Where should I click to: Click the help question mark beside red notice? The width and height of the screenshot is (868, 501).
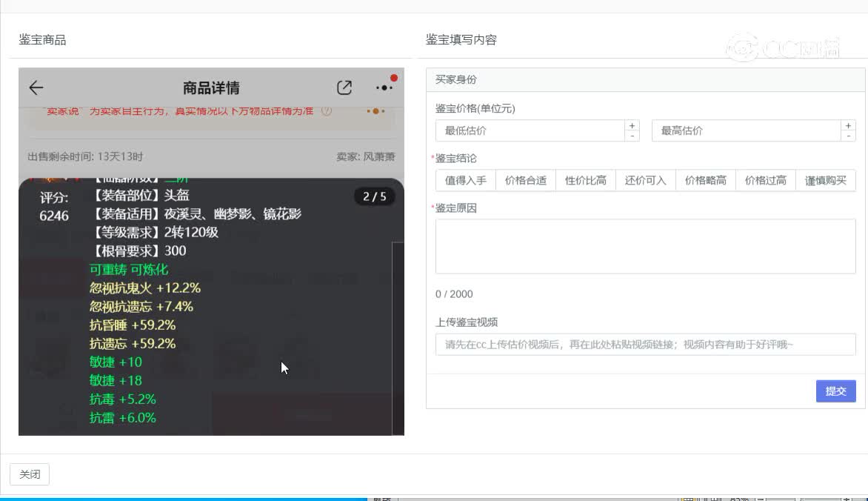click(x=327, y=111)
